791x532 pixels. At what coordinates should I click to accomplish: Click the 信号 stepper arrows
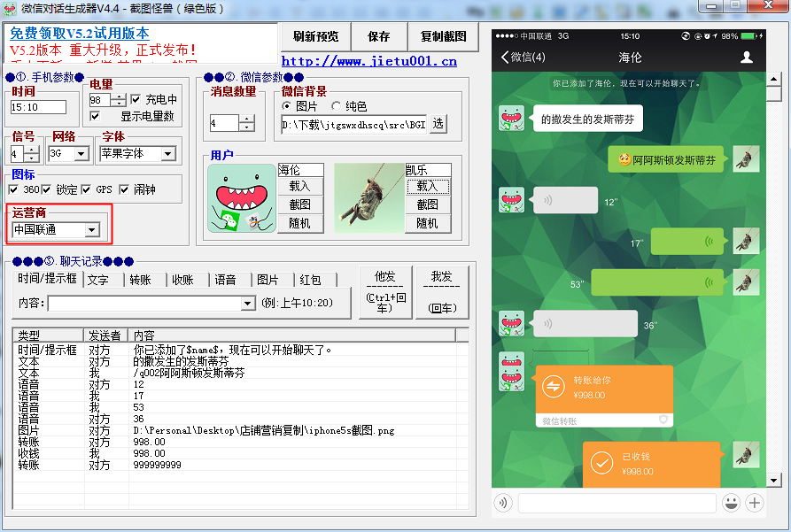[32, 154]
